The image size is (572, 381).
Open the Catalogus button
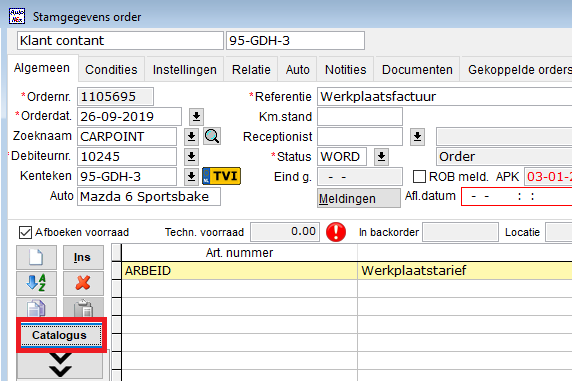pos(61,335)
